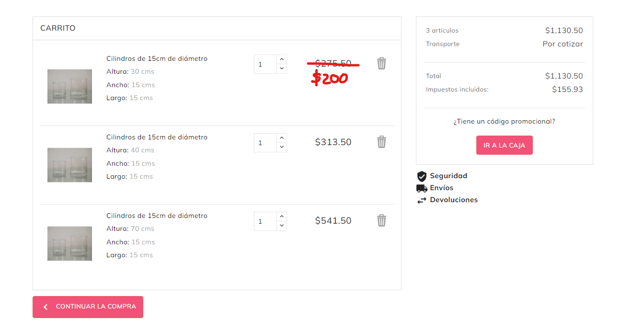Decrease quantity of 70 cms cylinder
Screen dimensions: 644x331
(282, 226)
